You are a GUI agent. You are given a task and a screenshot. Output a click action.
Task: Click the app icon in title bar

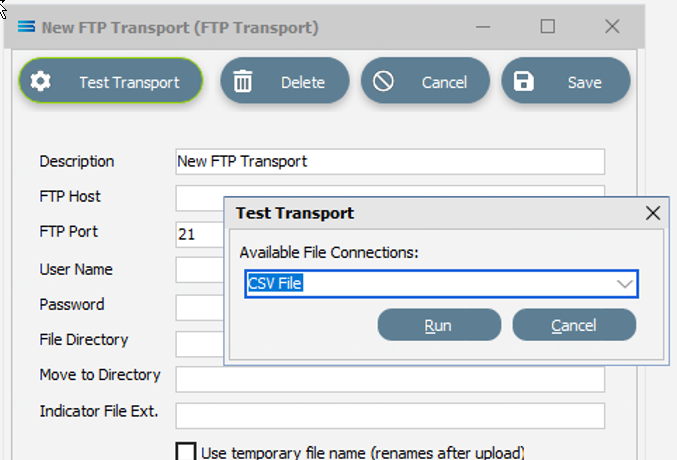click(x=27, y=28)
